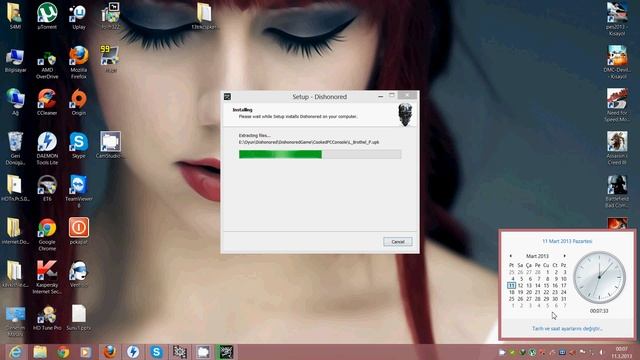
Task: Go to next month in calendar
Action: pyautogui.click(x=564, y=256)
